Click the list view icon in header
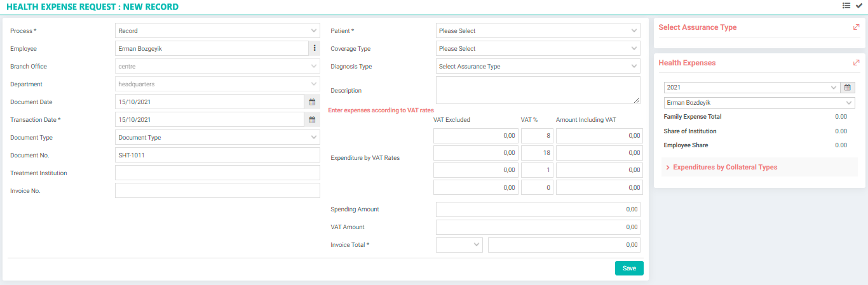The image size is (868, 285). 846,6
